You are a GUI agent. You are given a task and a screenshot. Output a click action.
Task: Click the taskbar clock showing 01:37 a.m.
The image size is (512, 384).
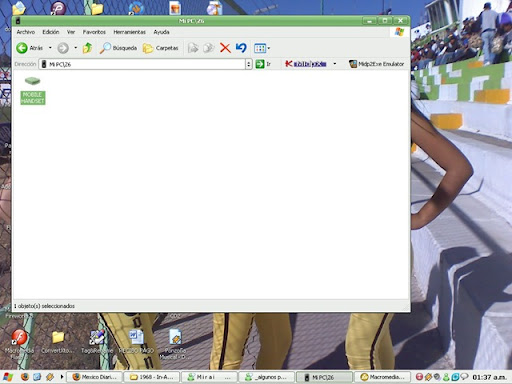(x=489, y=377)
